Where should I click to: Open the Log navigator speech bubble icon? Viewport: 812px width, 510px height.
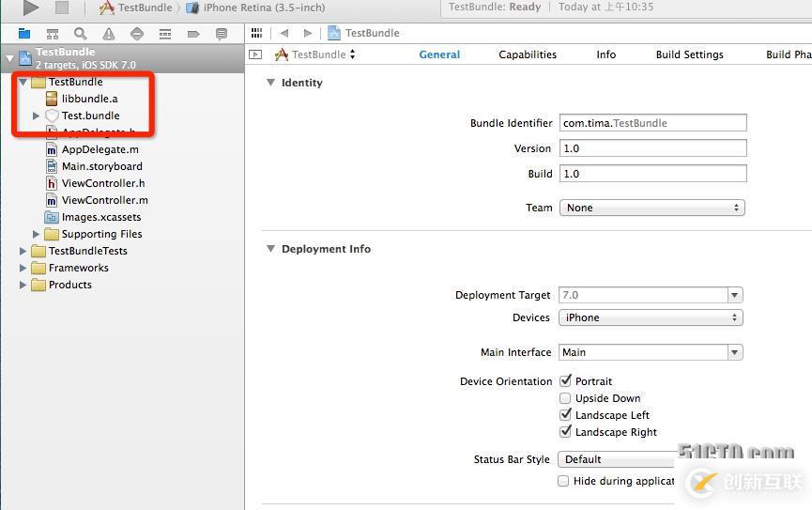(x=222, y=34)
